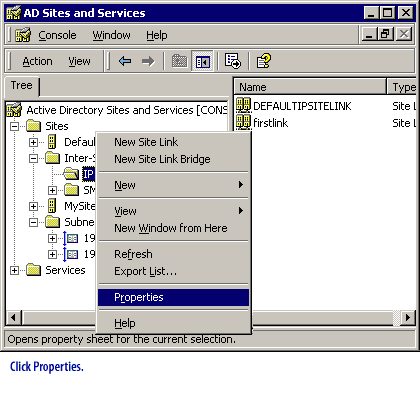This screenshot has height=400, width=420.
Task: Select Active Directory Sites and Services root label
Action: [x=127, y=110]
